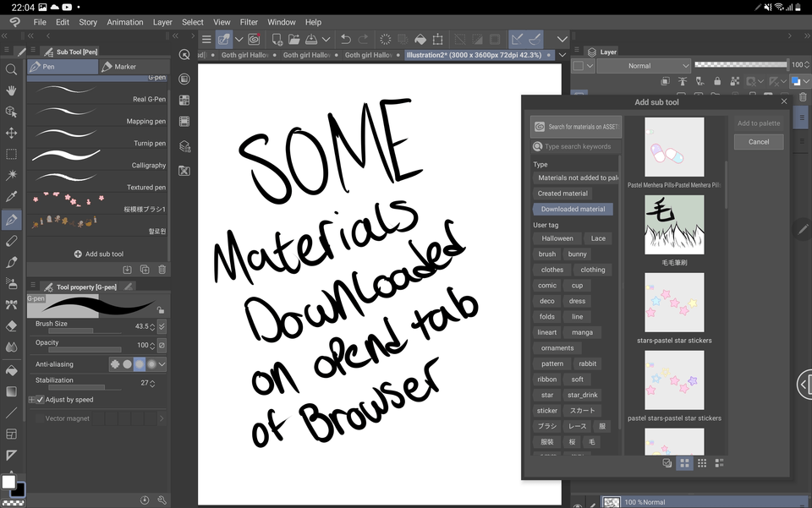Open Clip Studio spiral icon in command bar
The width and height of the screenshot is (812, 508).
click(x=254, y=40)
